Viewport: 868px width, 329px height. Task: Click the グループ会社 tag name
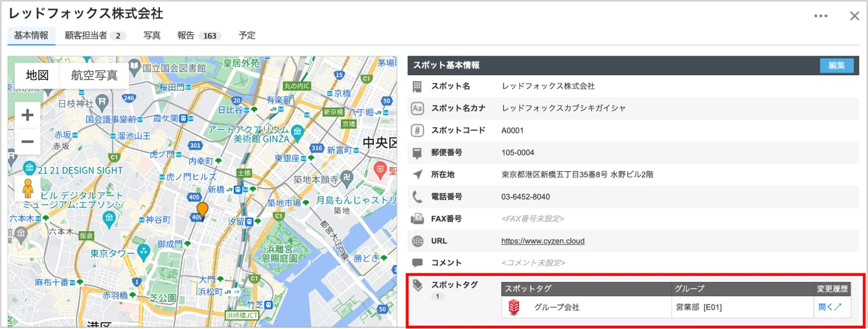[556, 307]
